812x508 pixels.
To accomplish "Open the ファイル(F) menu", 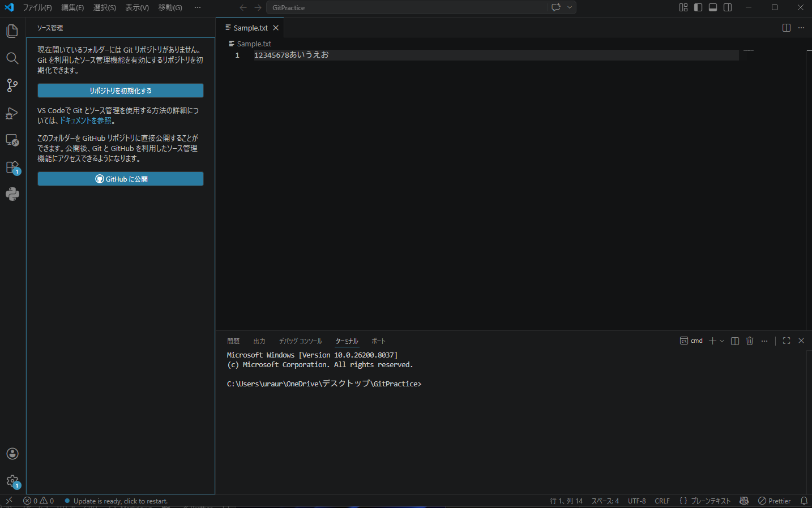I will [37, 7].
